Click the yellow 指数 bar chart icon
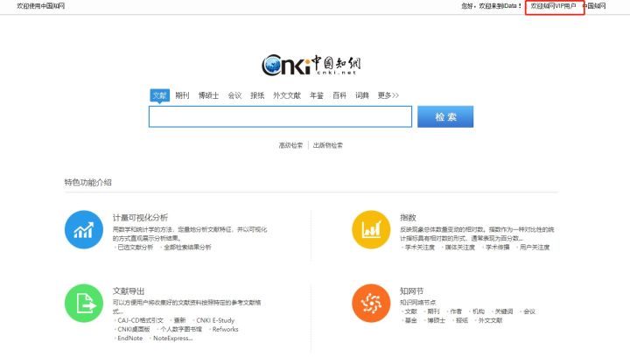630x364 pixels. pyautogui.click(x=371, y=229)
